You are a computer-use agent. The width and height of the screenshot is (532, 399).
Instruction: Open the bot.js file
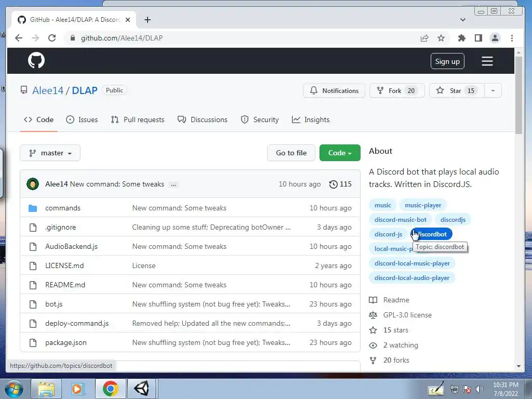point(54,304)
